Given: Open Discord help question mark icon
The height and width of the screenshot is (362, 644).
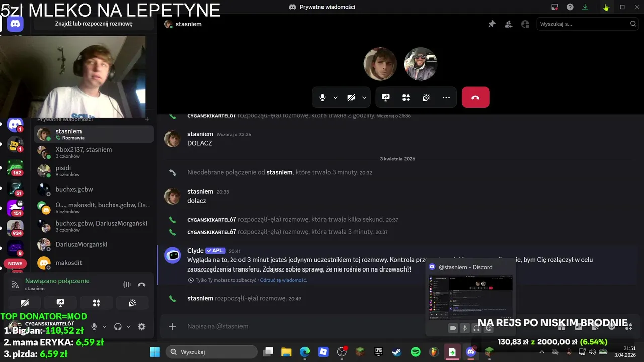Looking at the screenshot, I should (570, 7).
